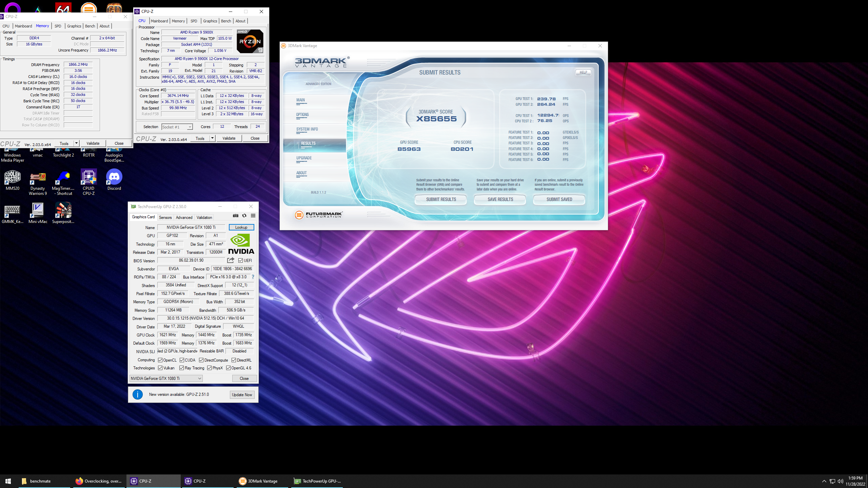Open the Discord desktop icon
This screenshot has height=488, width=868.
[x=114, y=180]
